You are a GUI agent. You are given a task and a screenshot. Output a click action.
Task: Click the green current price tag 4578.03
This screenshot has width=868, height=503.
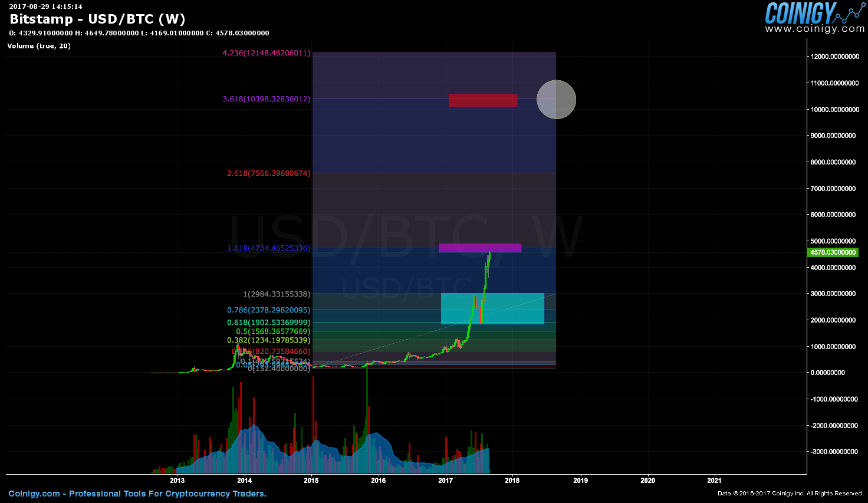(x=833, y=252)
